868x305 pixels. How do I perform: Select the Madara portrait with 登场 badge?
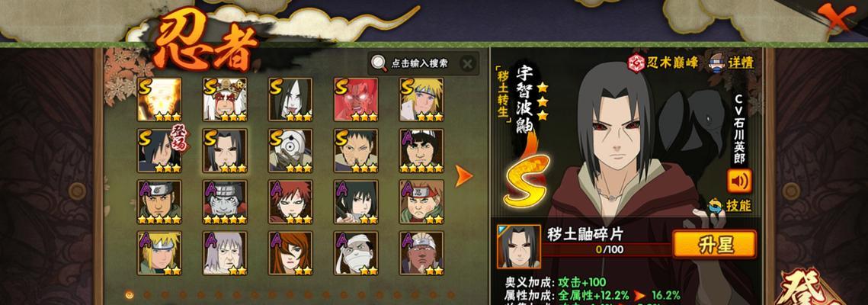[x=159, y=150]
